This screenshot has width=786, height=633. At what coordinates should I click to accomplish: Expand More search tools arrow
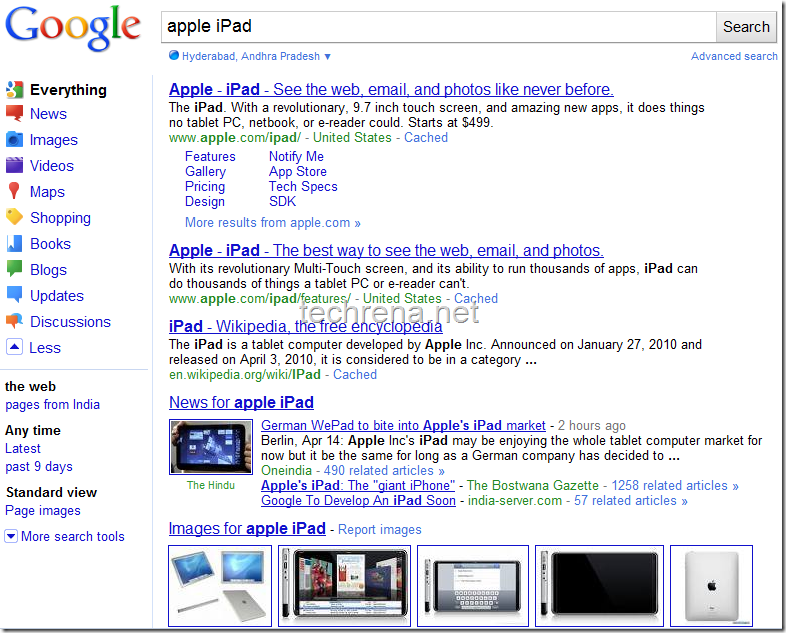click(11, 536)
